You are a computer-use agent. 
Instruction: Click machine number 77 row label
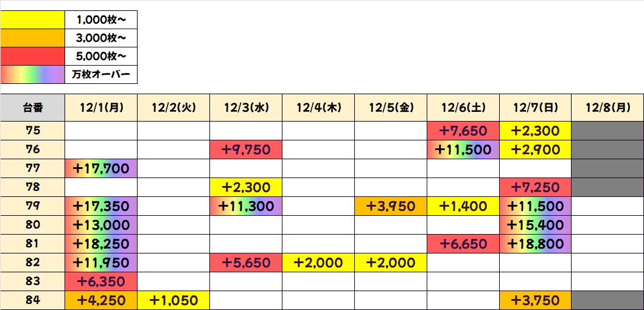pyautogui.click(x=32, y=168)
